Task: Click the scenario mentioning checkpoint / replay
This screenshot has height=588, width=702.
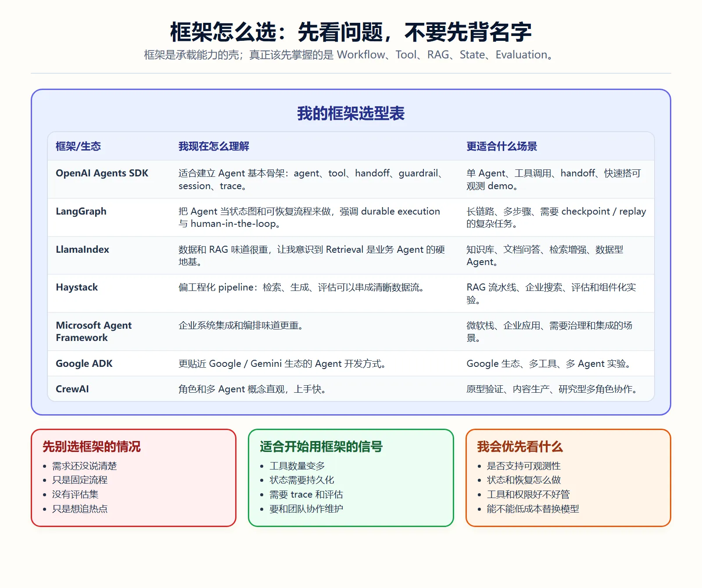Action: point(556,218)
